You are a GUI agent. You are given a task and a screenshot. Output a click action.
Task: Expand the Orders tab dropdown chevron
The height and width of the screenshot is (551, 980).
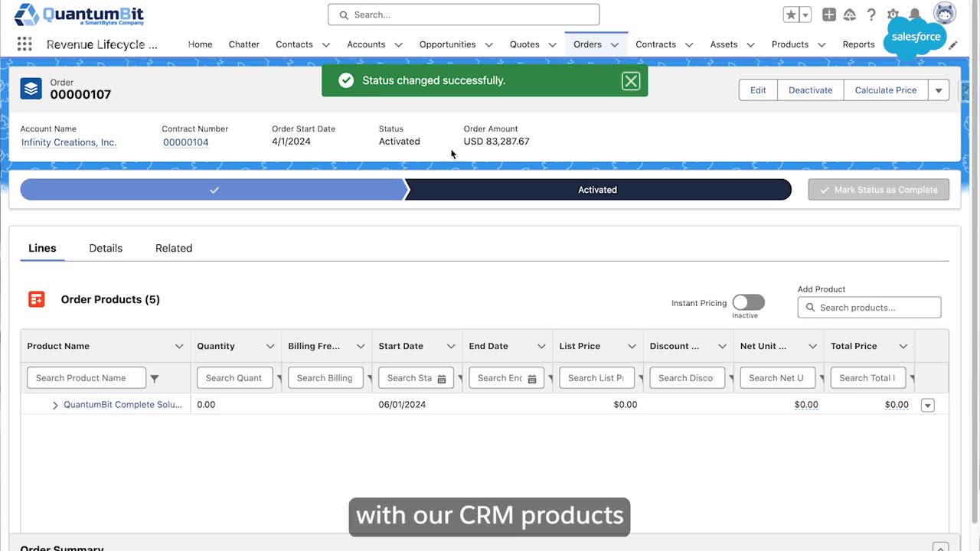615,45
